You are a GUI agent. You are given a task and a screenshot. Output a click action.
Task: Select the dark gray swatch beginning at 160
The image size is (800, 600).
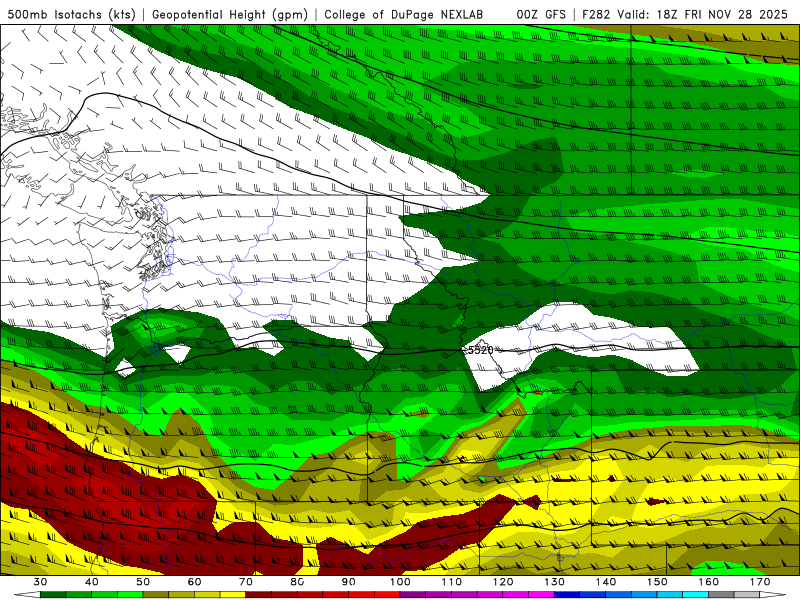[721, 595]
